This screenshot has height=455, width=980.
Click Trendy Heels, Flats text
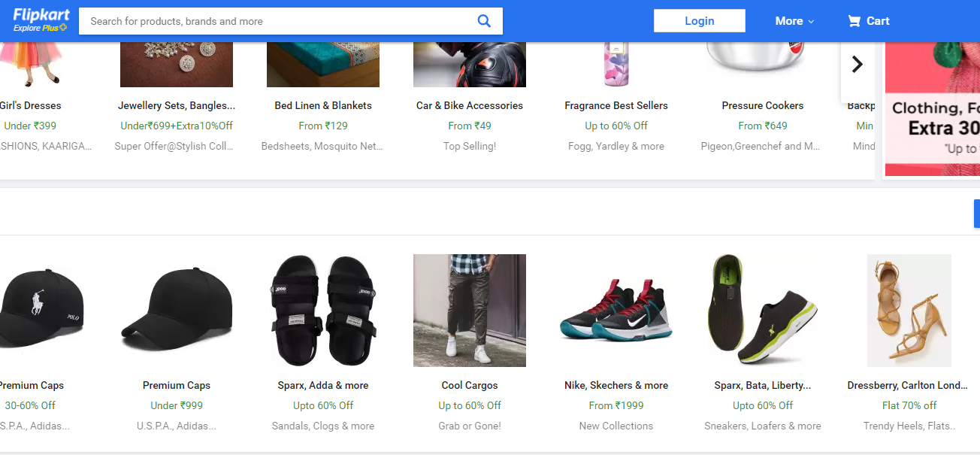pos(909,426)
